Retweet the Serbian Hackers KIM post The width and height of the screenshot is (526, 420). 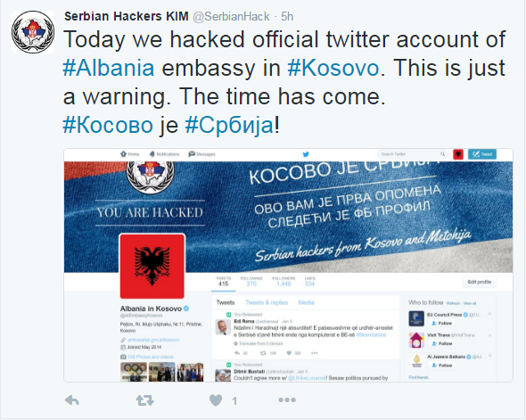[x=145, y=399]
